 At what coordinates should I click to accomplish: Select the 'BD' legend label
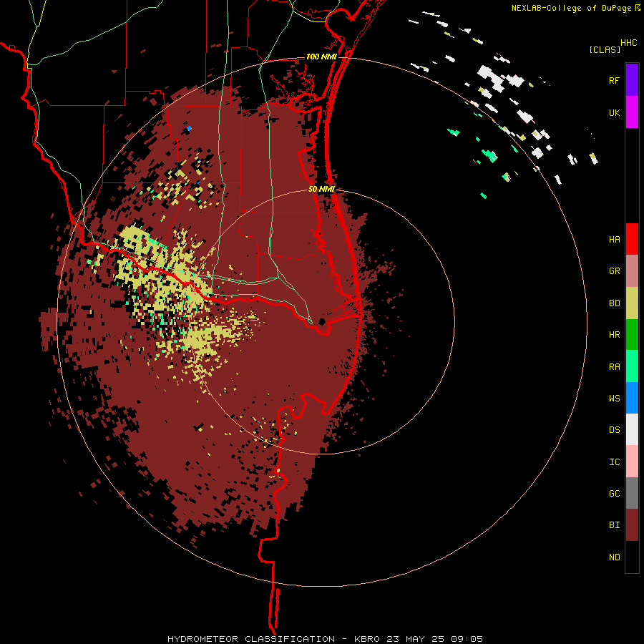pos(614,303)
